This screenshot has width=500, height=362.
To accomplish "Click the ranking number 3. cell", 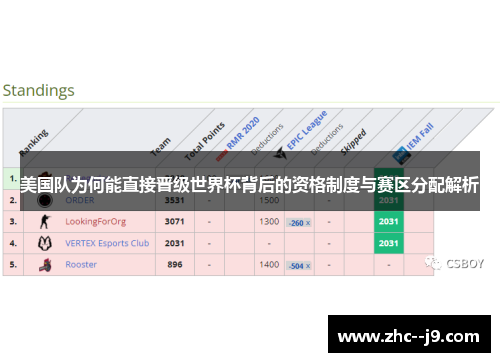I will (x=13, y=222).
